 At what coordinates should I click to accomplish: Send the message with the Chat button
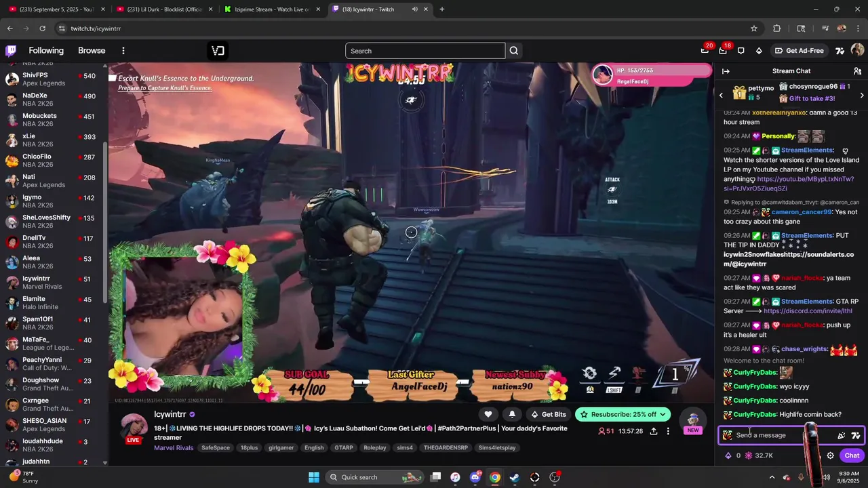click(x=852, y=455)
